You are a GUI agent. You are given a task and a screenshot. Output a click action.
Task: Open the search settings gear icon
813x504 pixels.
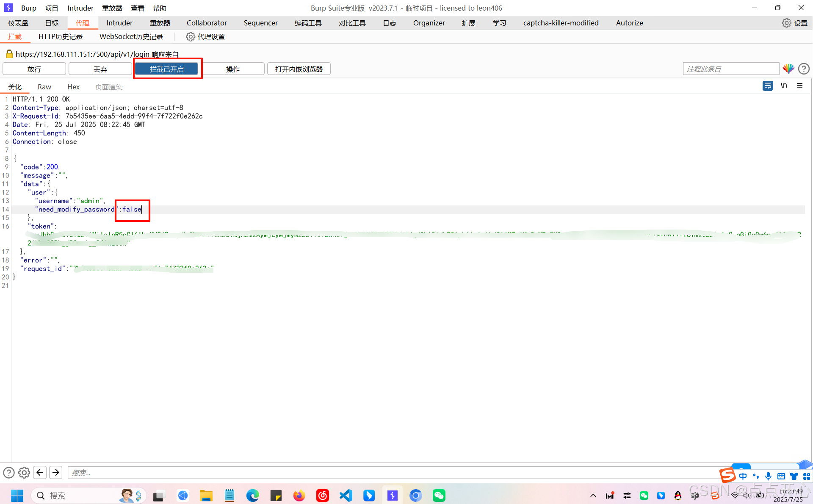(24, 473)
